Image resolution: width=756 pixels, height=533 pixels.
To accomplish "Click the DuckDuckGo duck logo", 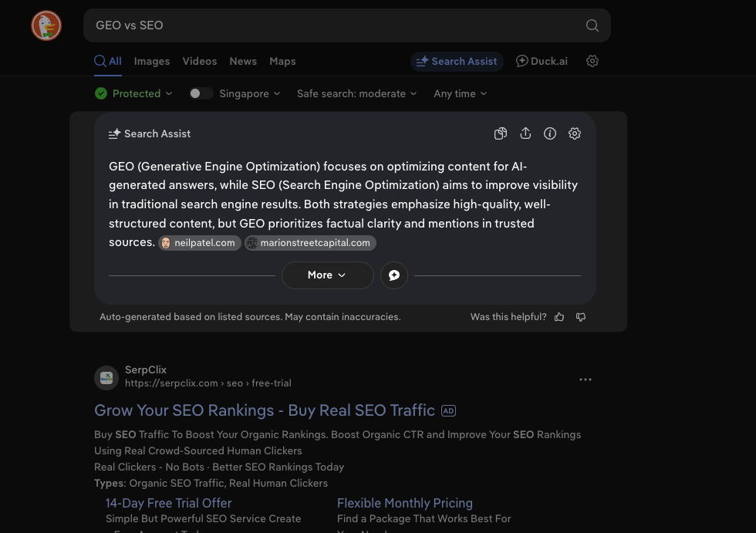I will tap(46, 25).
